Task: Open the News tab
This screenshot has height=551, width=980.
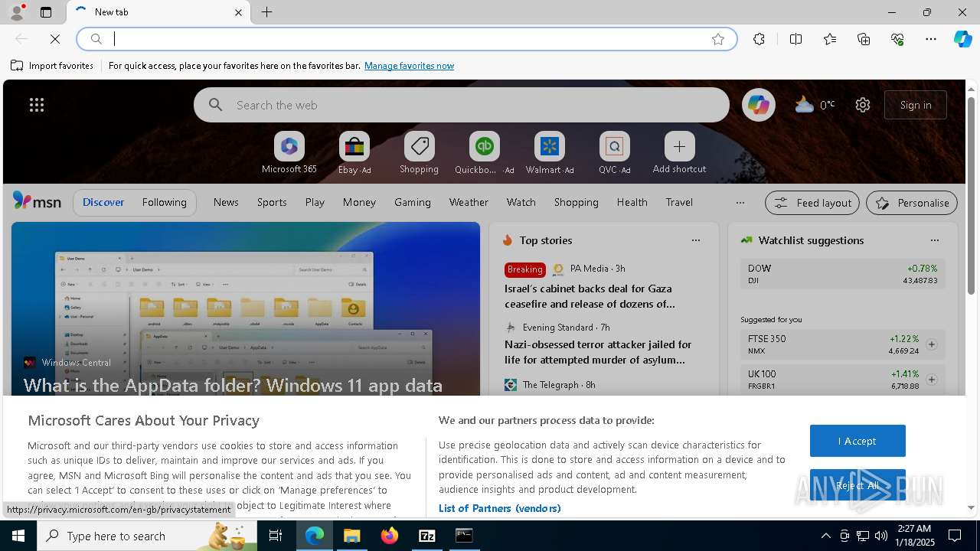Action: (226, 202)
